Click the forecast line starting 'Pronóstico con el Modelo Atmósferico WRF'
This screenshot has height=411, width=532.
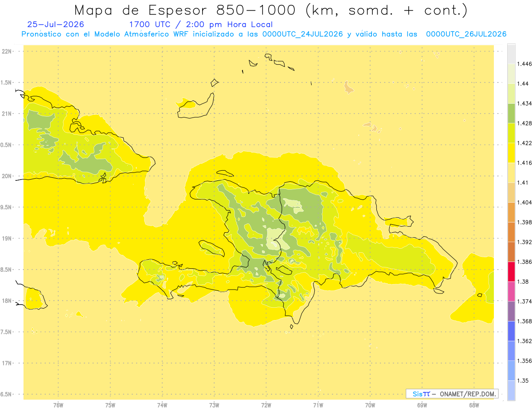(x=264, y=34)
